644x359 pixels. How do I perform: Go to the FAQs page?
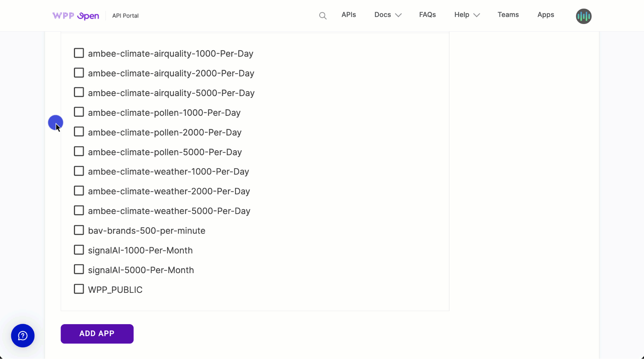(427, 15)
